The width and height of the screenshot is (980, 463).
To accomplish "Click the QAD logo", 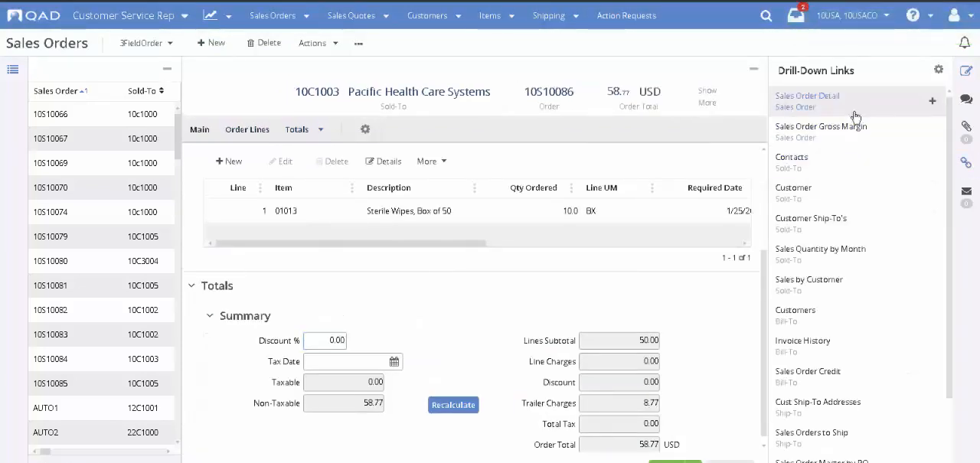I will coord(32,15).
